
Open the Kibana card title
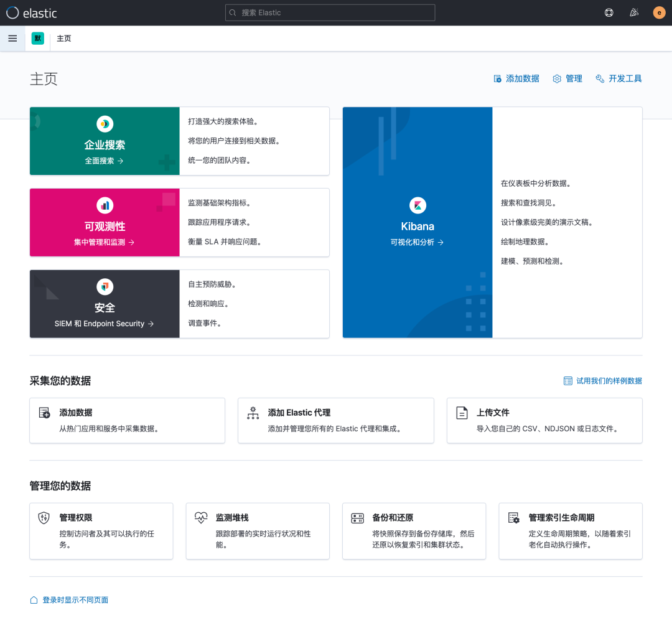point(418,227)
